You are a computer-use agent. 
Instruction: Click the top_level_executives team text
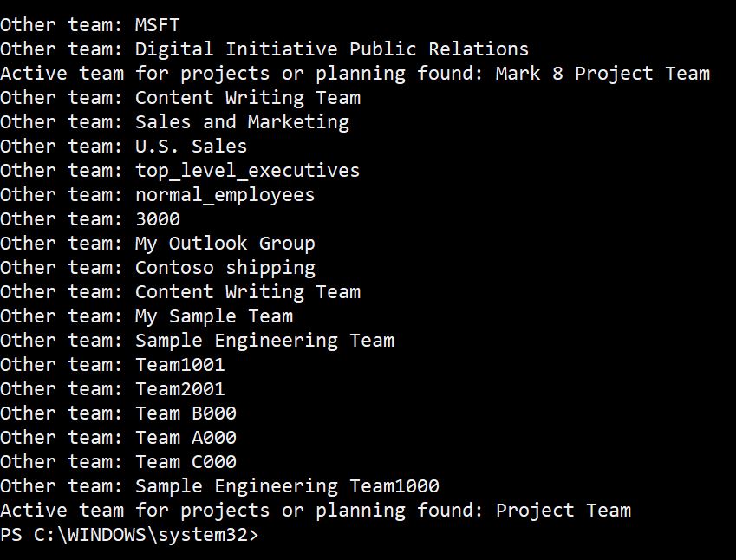coord(247,171)
